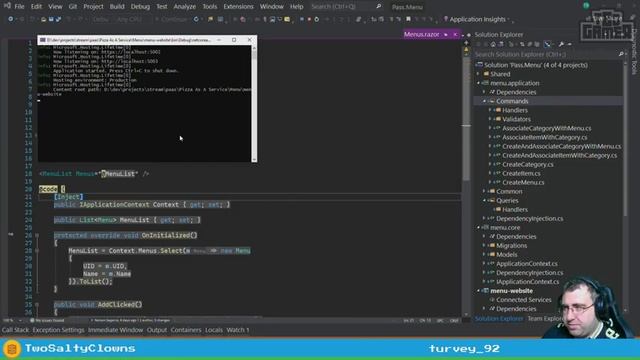Select CreateMenu.cs in Solution Explorer
The width and height of the screenshot is (640, 360).
pyautogui.click(x=523, y=182)
